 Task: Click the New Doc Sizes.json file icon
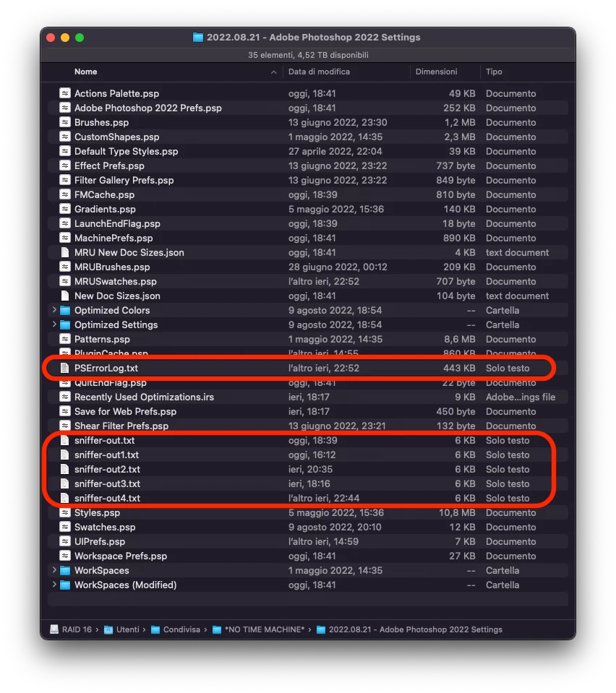pyautogui.click(x=65, y=296)
